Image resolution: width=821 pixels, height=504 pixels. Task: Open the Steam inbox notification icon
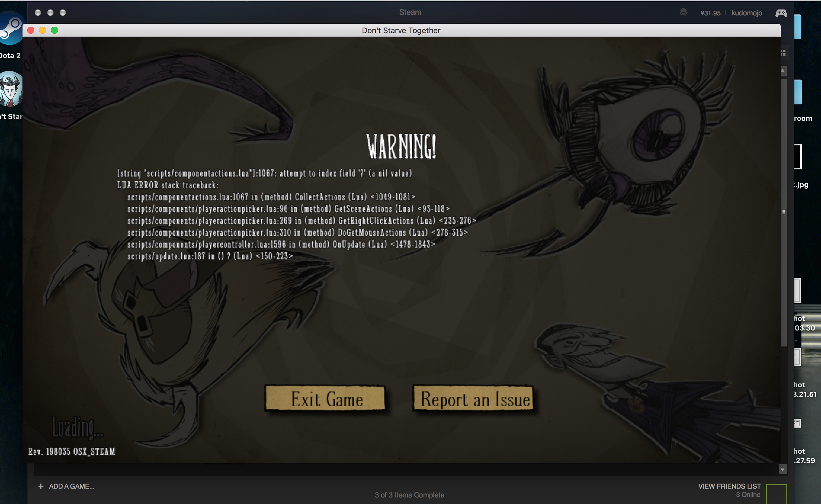pos(683,12)
